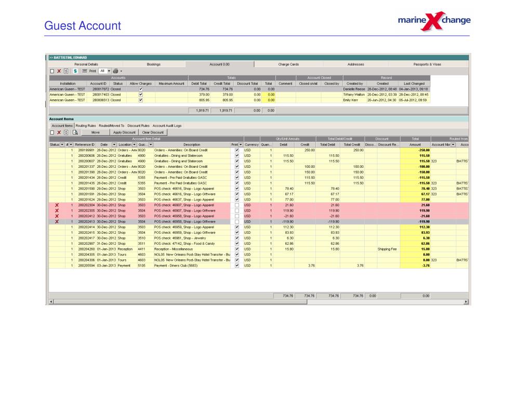532x399 pixels.
Task: Switch to the Routed/Moved To tab
Action: tap(112, 126)
